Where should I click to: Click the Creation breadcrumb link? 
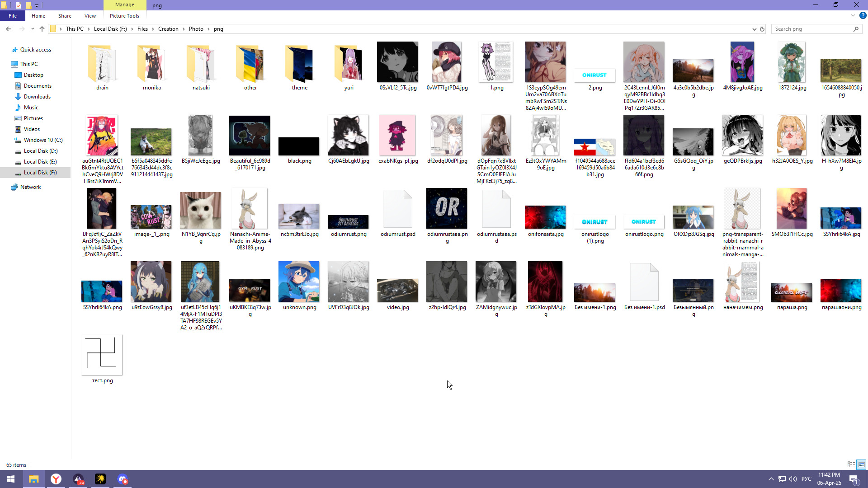tap(168, 29)
